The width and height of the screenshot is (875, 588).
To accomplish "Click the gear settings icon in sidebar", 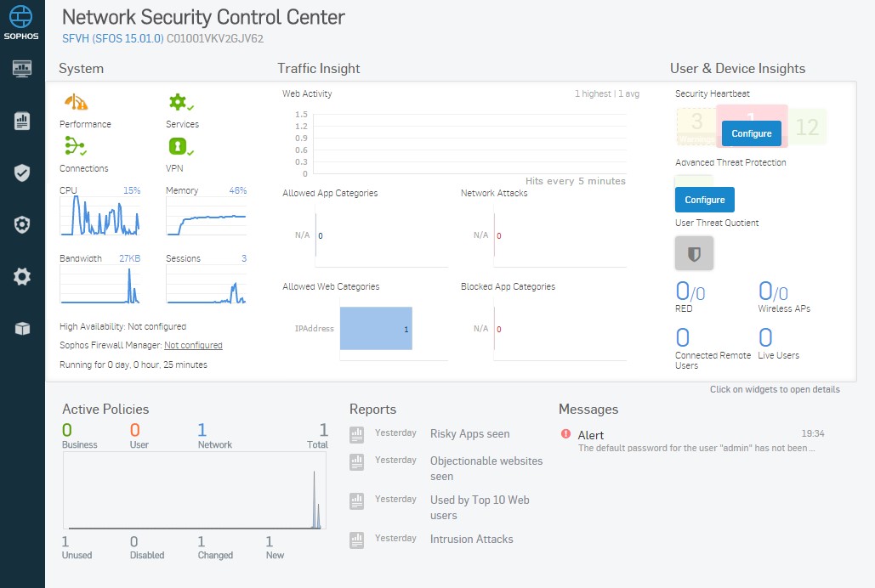I will coord(21,275).
